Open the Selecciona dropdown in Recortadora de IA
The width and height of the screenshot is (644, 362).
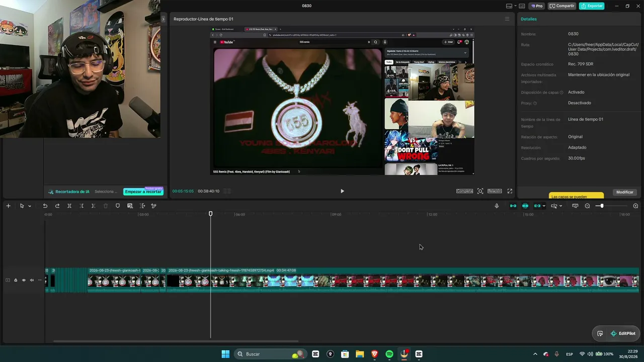point(106,192)
